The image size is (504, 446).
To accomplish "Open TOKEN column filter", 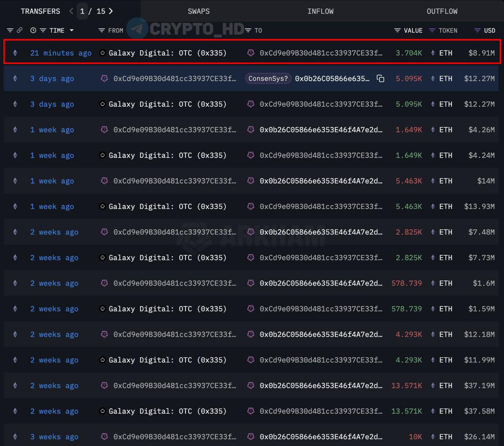I will (432, 30).
